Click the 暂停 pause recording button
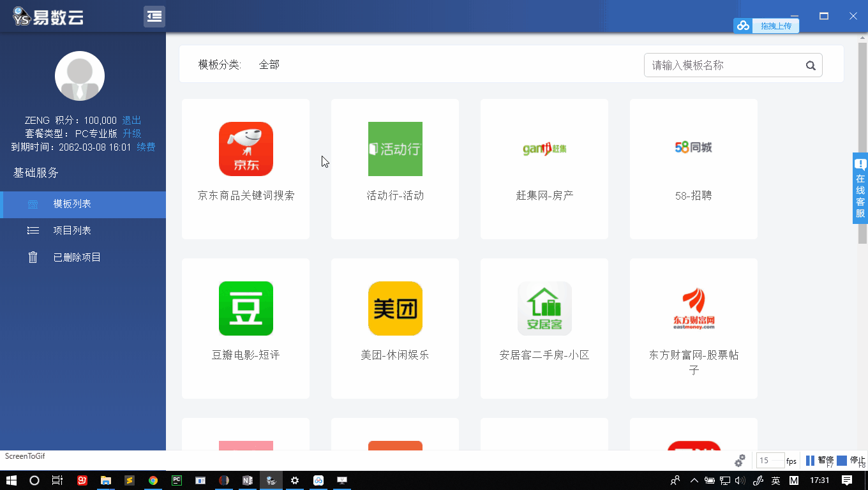 [x=819, y=461]
